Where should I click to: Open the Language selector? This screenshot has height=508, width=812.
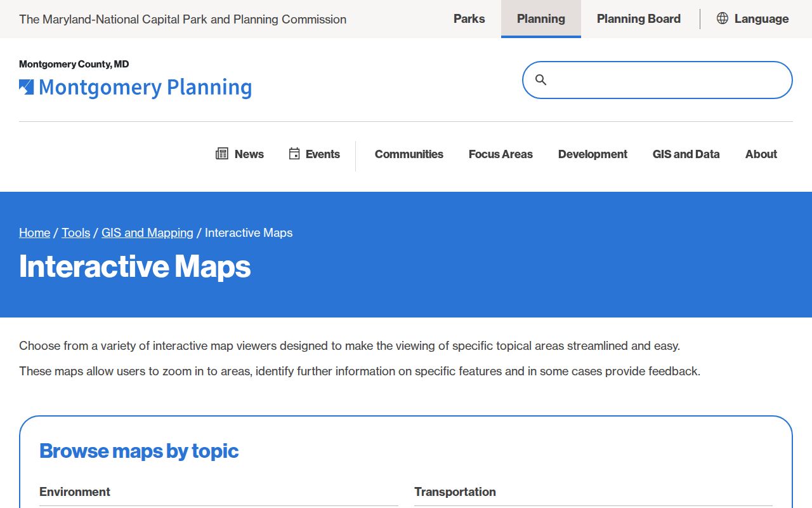click(753, 19)
